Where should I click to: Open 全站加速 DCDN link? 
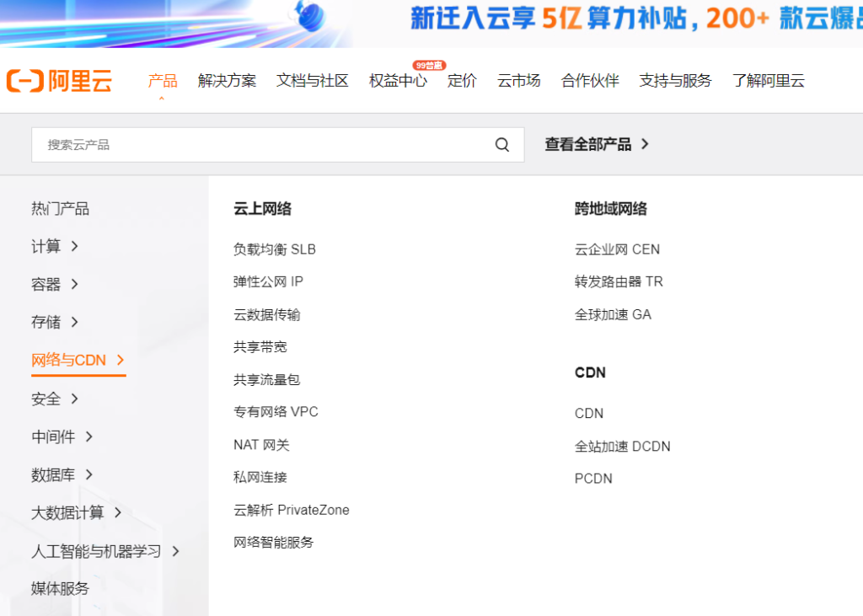(x=622, y=446)
